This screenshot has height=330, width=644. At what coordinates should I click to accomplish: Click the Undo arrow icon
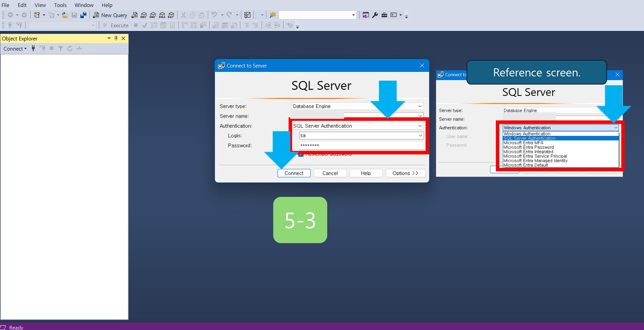coord(214,15)
